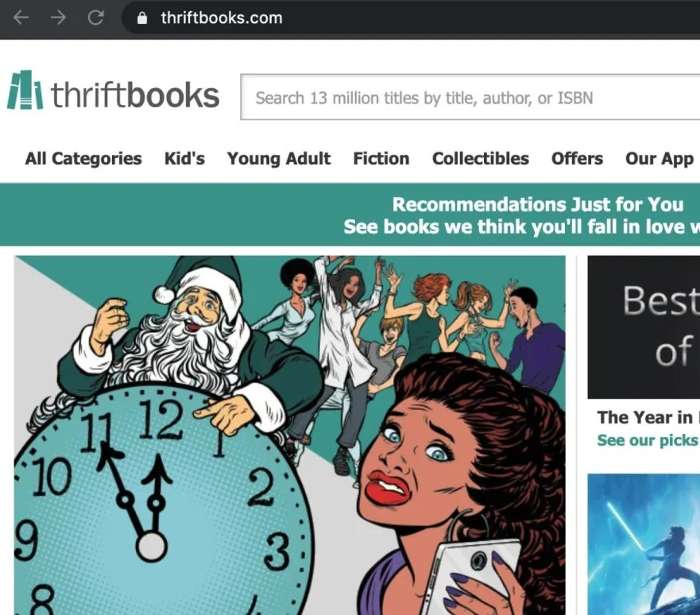Go to Our App page

click(659, 159)
